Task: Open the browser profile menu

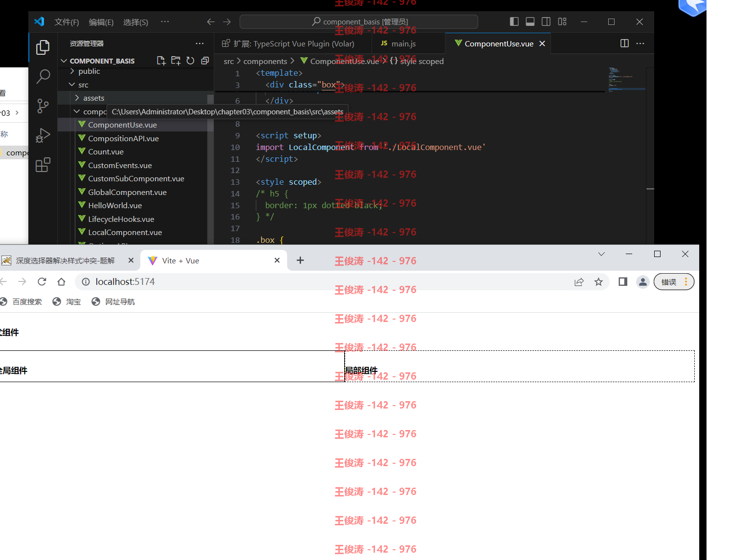Action: (x=643, y=281)
